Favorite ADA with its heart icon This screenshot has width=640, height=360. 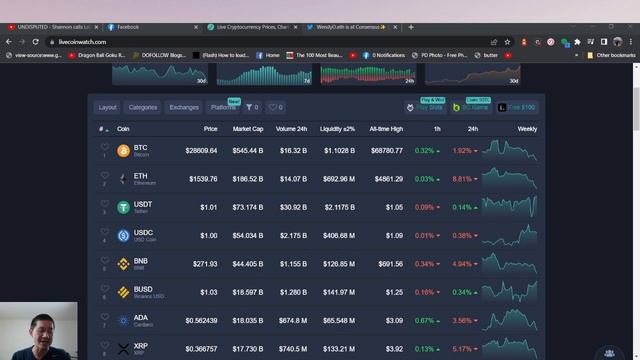click(104, 316)
